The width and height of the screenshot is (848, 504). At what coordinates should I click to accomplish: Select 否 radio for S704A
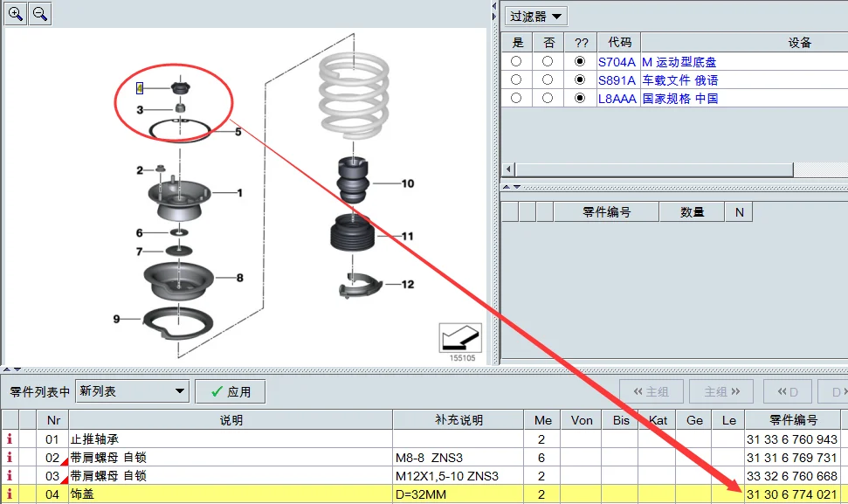(x=548, y=61)
